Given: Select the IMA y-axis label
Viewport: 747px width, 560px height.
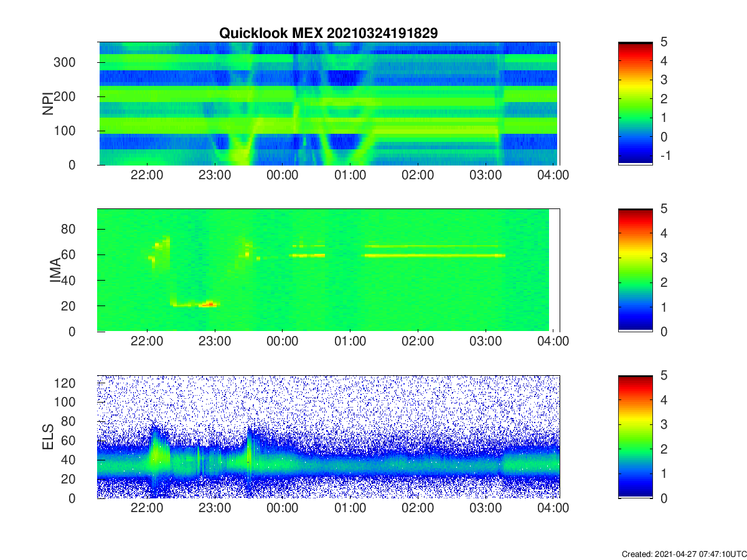Looking at the screenshot, I should tap(55, 271).
